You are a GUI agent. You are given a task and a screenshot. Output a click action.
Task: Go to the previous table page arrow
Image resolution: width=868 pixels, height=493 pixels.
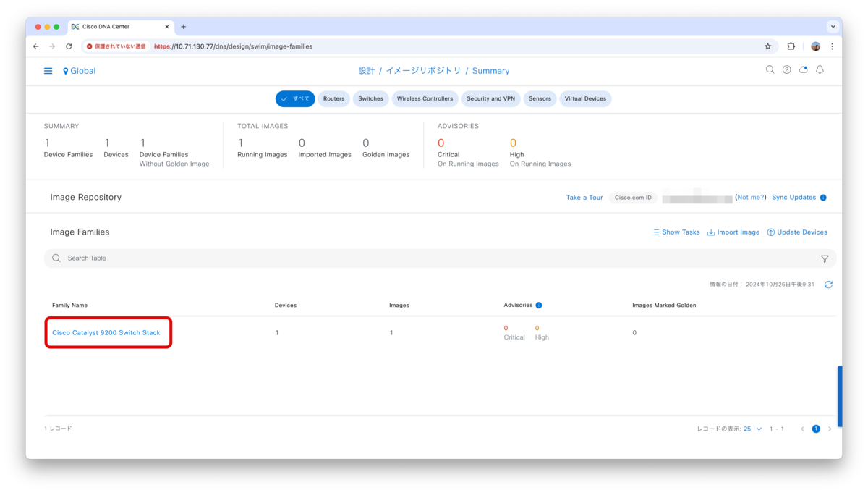802,429
